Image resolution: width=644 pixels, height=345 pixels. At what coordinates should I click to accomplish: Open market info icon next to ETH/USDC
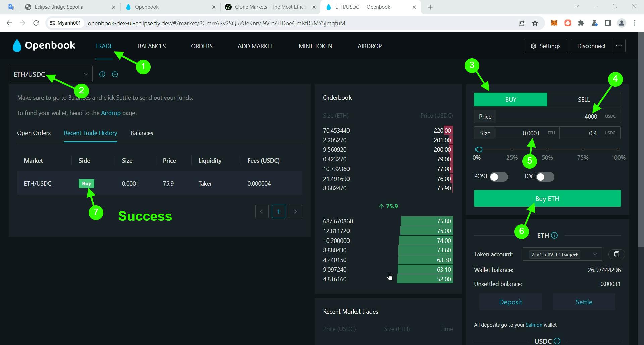tap(102, 74)
